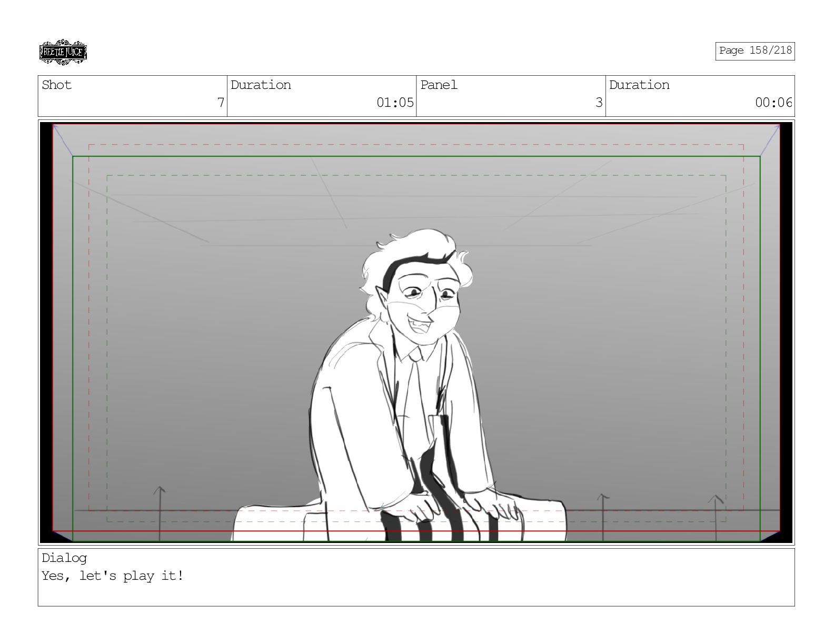Click the storyboard panel drawing of the character
The height and width of the screenshot is (644, 834).
tap(416, 333)
